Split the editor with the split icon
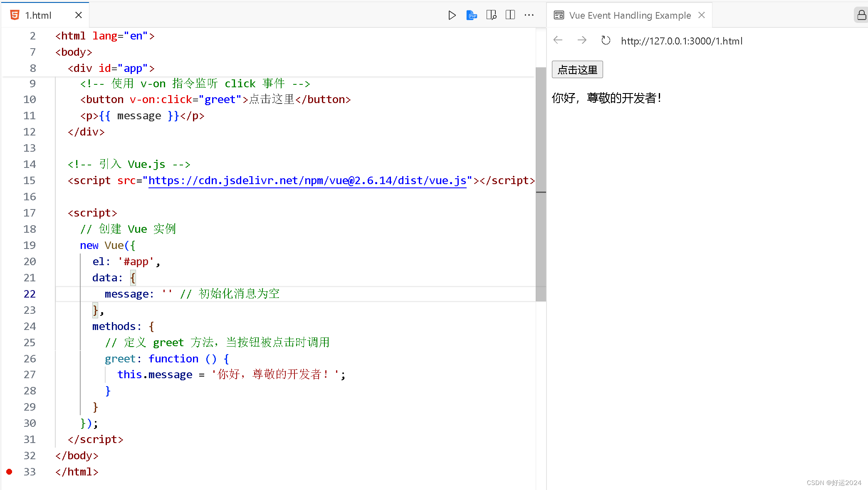 [510, 15]
